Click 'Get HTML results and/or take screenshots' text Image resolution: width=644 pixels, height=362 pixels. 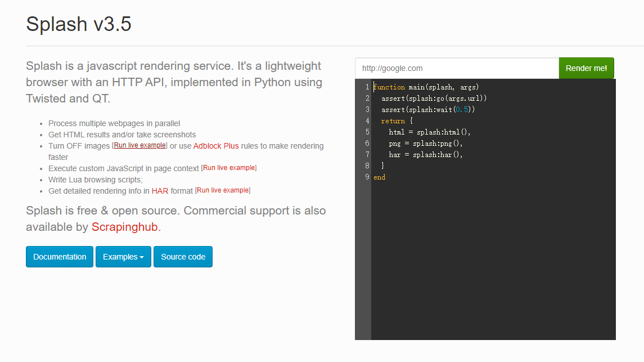pyautogui.click(x=122, y=135)
